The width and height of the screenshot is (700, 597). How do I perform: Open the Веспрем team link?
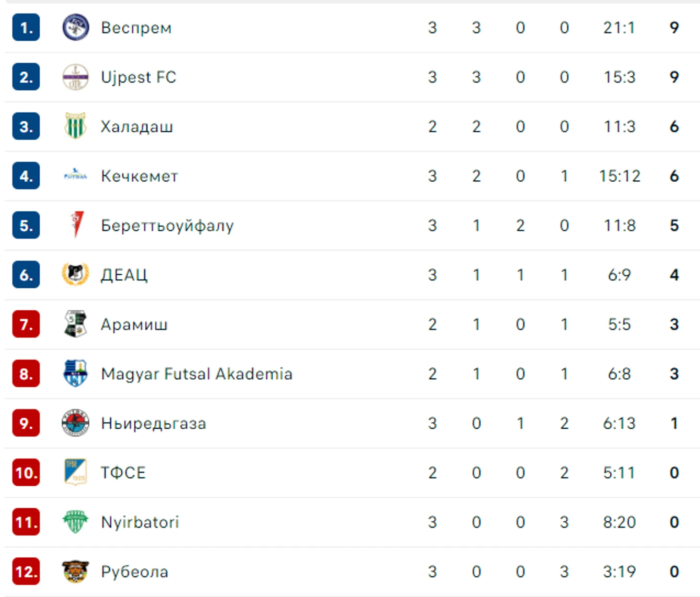tap(136, 27)
